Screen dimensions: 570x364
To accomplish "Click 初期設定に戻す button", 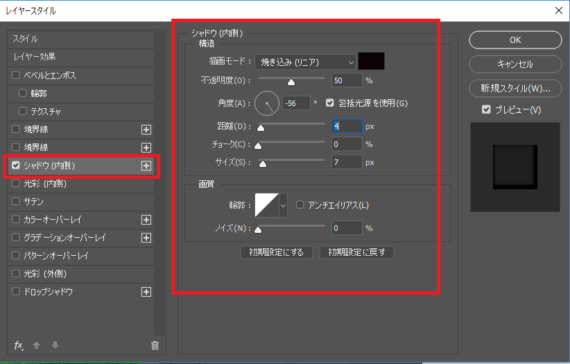I will 356,252.
